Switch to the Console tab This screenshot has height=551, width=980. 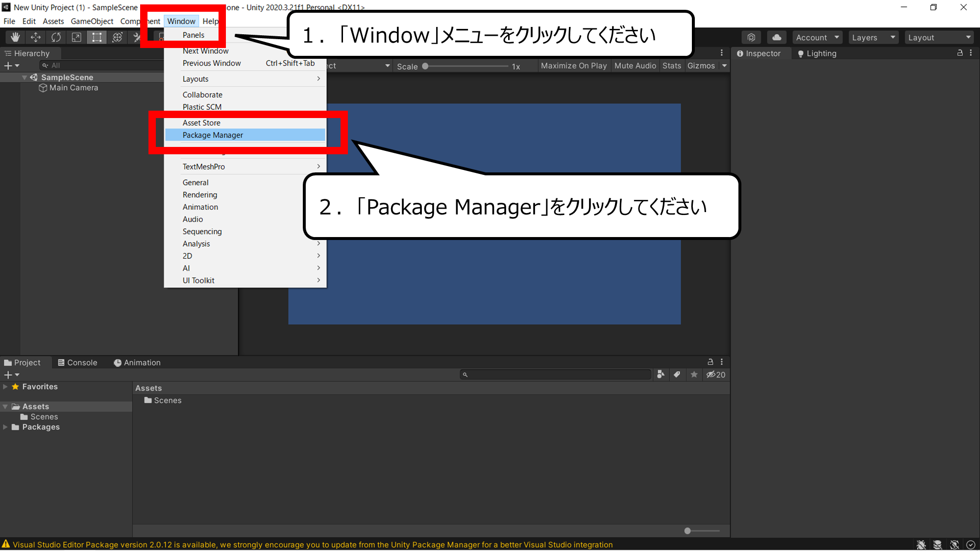coord(77,362)
